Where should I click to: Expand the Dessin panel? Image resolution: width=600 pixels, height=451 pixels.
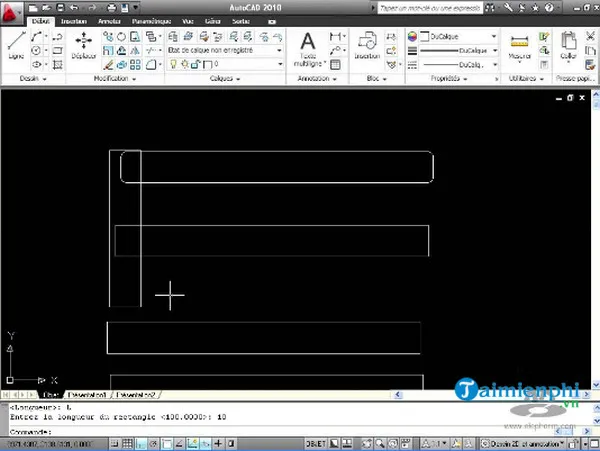coord(33,78)
